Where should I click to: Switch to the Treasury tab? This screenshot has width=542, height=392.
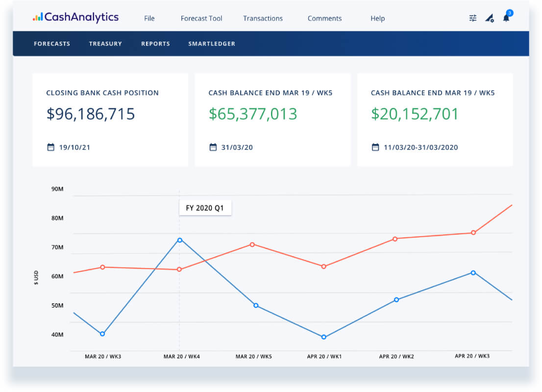tap(105, 44)
